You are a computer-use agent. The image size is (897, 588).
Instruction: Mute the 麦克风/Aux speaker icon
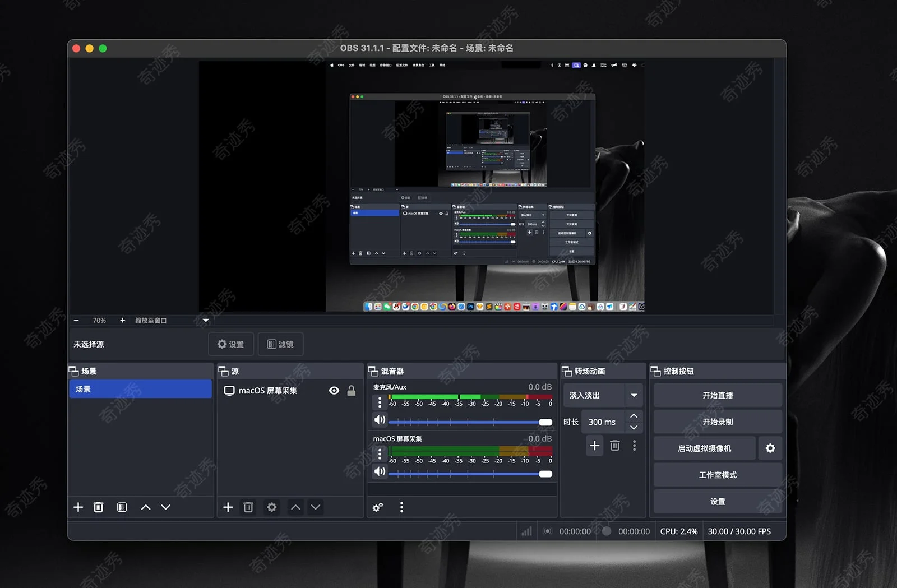(380, 419)
